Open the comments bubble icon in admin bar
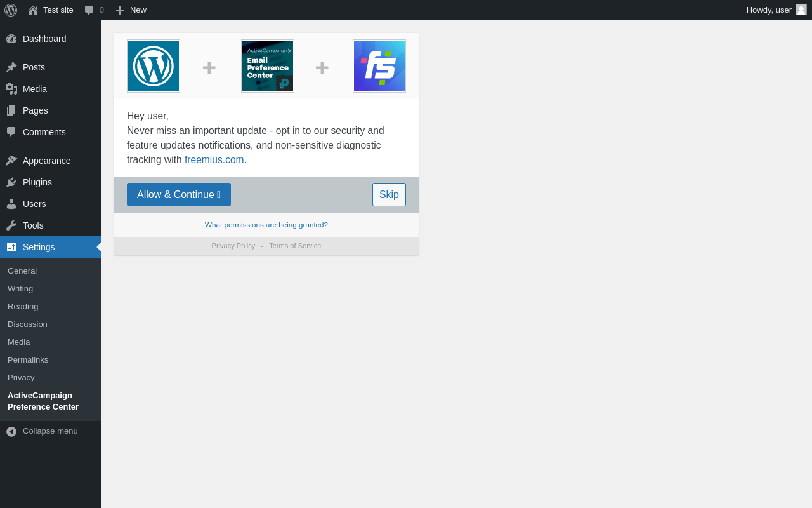 tap(89, 10)
